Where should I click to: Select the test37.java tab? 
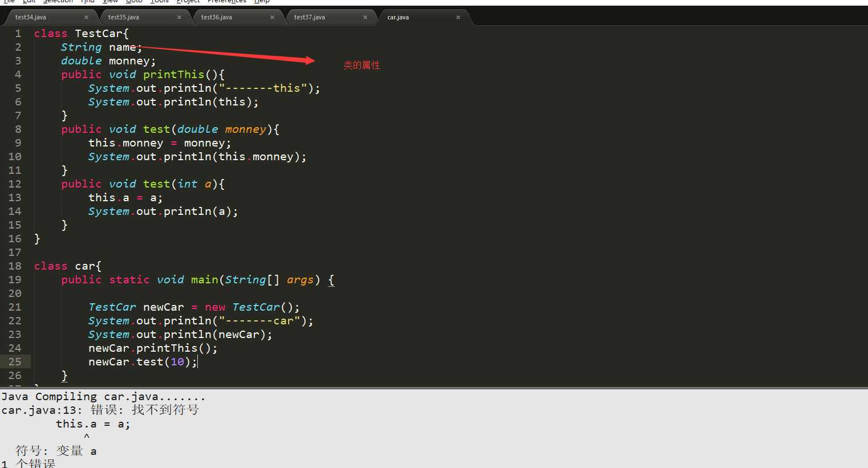point(310,17)
